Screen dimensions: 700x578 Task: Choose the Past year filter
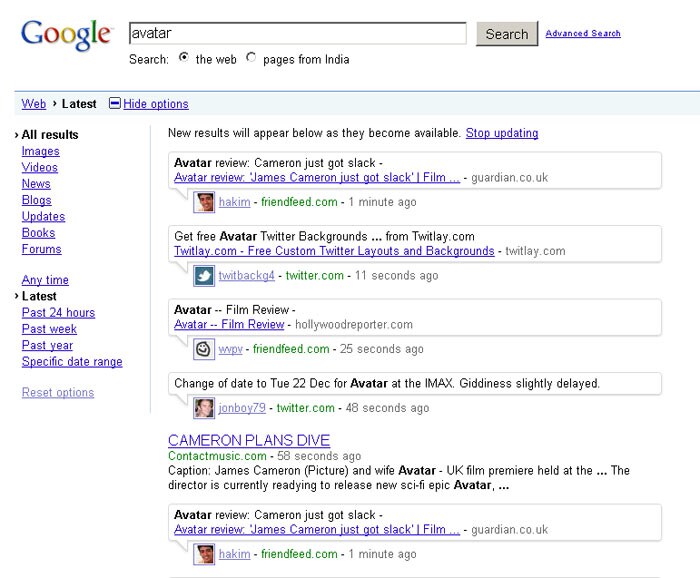coord(47,345)
